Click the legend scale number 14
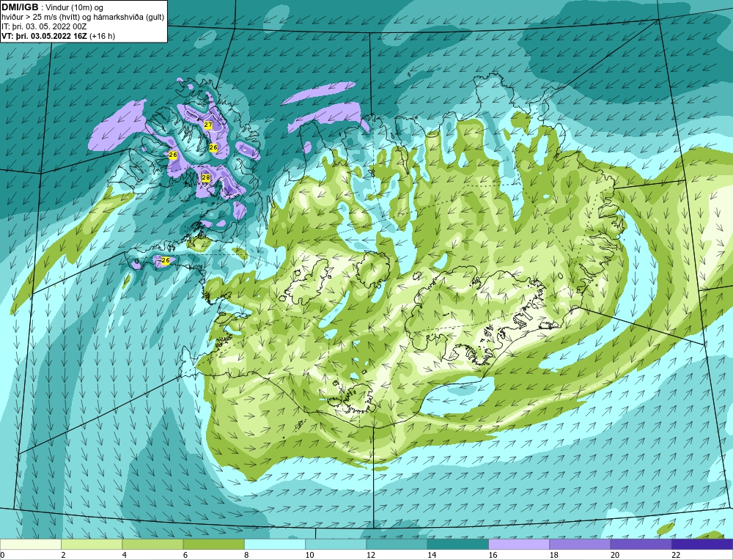The image size is (733, 560). [x=432, y=555]
